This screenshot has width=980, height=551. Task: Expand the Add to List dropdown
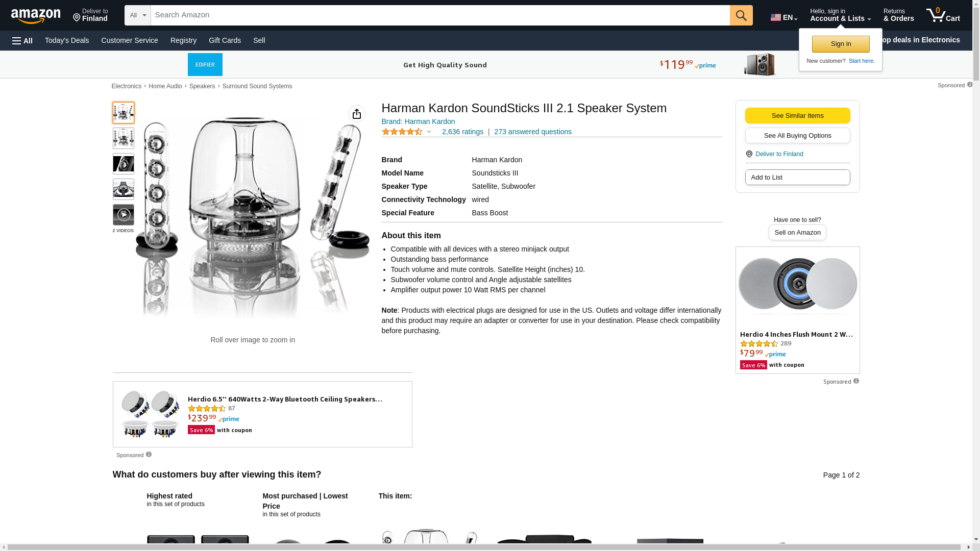tap(797, 177)
